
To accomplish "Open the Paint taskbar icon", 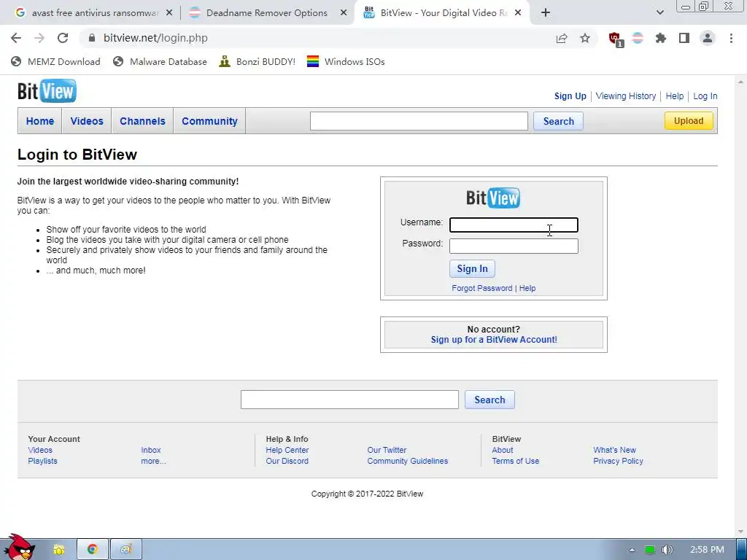I will coord(125,550).
